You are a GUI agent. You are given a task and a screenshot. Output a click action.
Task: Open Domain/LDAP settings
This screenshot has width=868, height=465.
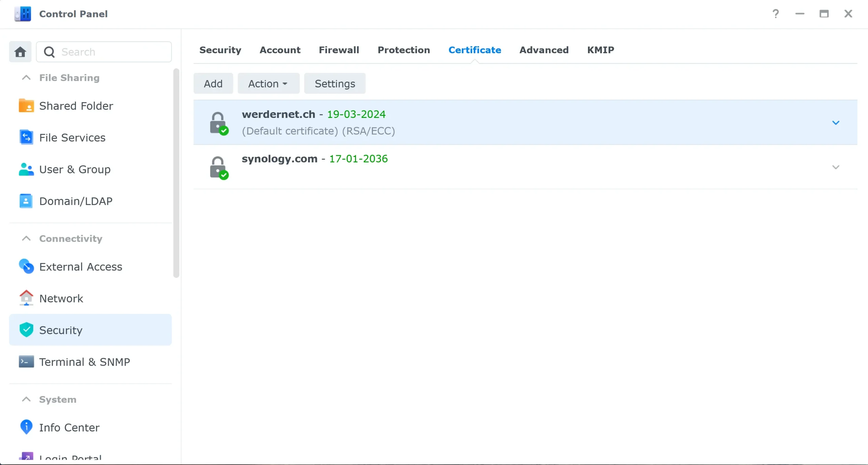coord(75,201)
